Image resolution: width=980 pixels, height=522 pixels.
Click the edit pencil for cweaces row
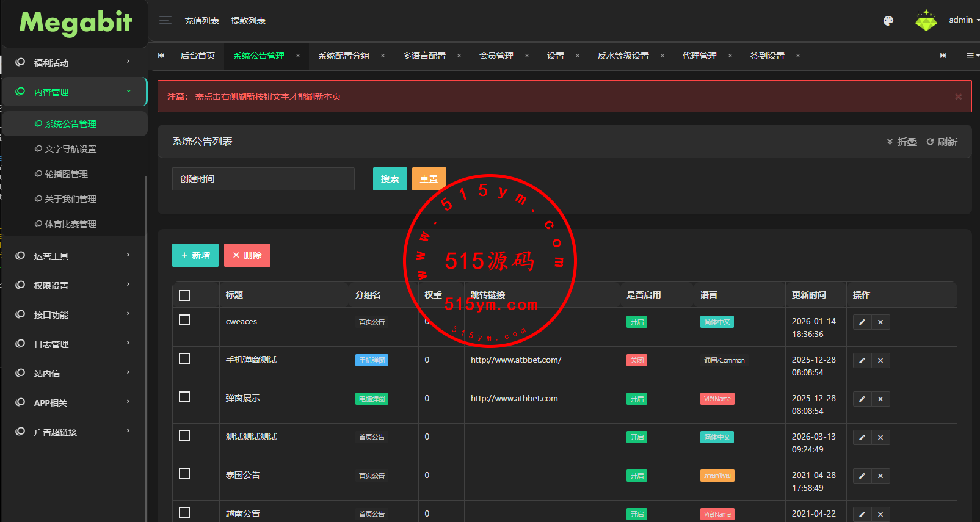pos(862,322)
